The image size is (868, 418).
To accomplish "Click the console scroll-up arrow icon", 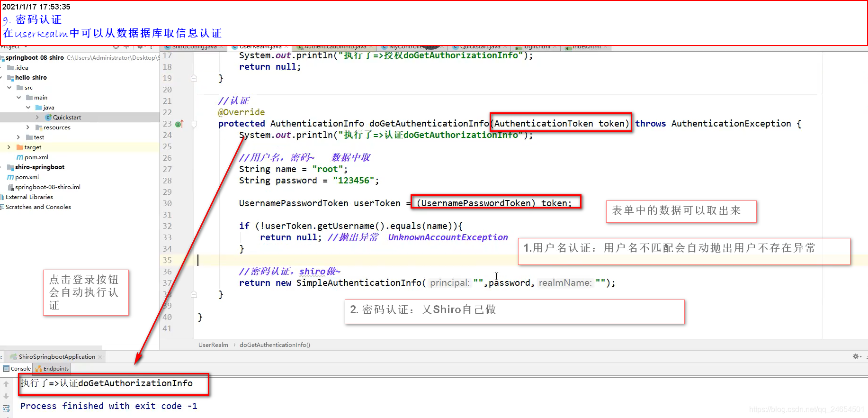I will pyautogui.click(x=6, y=384).
